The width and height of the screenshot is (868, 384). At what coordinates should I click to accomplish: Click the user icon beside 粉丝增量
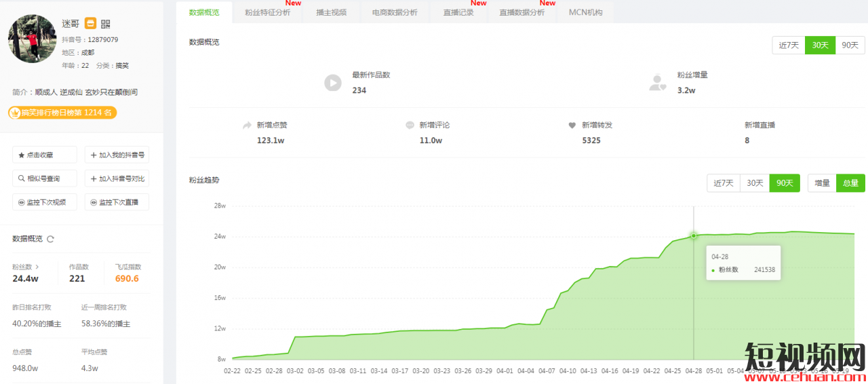[657, 83]
